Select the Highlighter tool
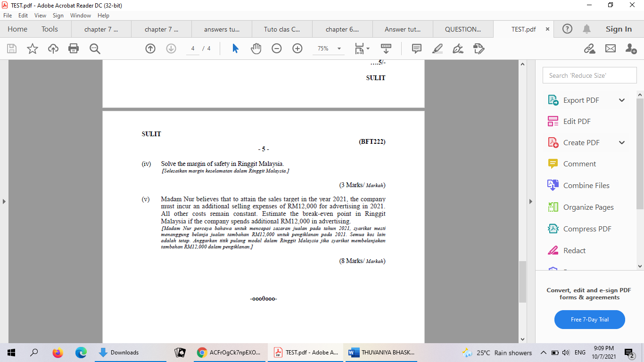Viewport: 644px width, 362px height. (437, 48)
